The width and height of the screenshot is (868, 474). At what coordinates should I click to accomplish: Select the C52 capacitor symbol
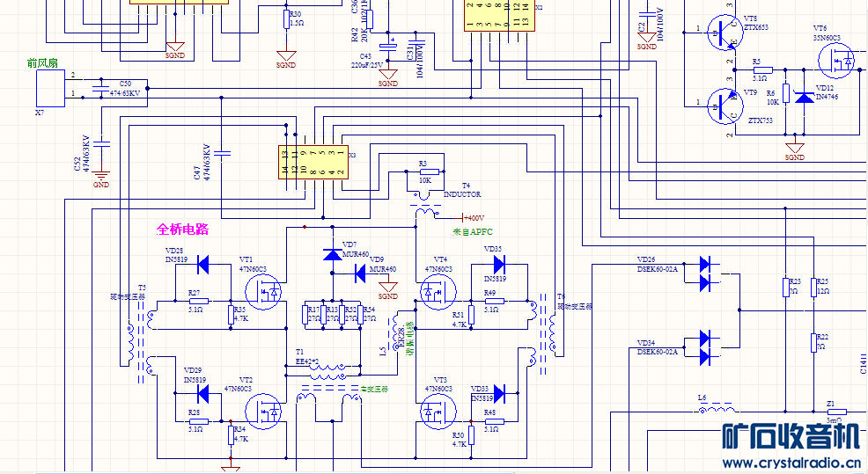[x=101, y=144]
